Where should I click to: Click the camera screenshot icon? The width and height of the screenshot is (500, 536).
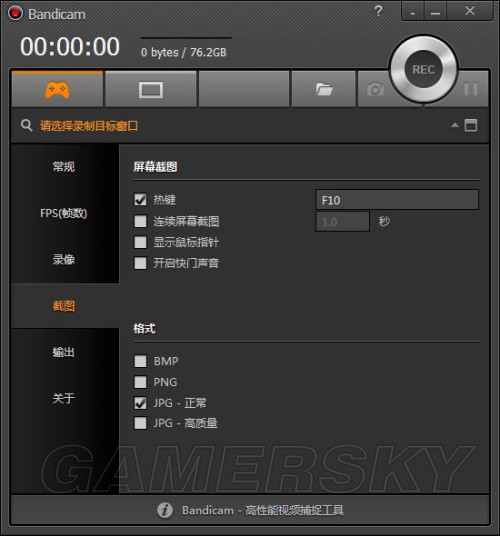click(x=375, y=89)
